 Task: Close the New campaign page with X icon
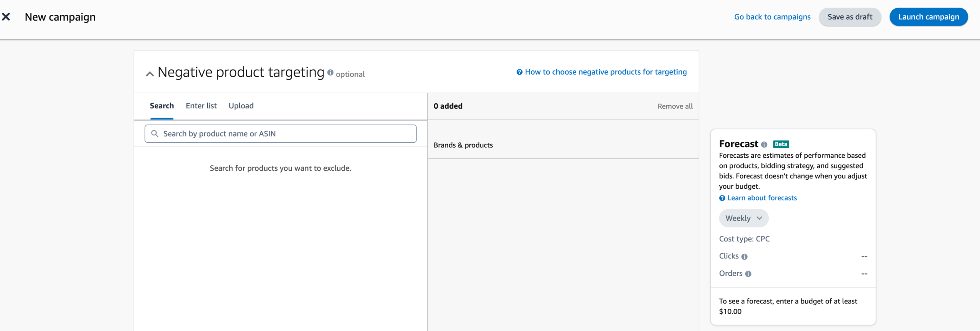[x=6, y=17]
